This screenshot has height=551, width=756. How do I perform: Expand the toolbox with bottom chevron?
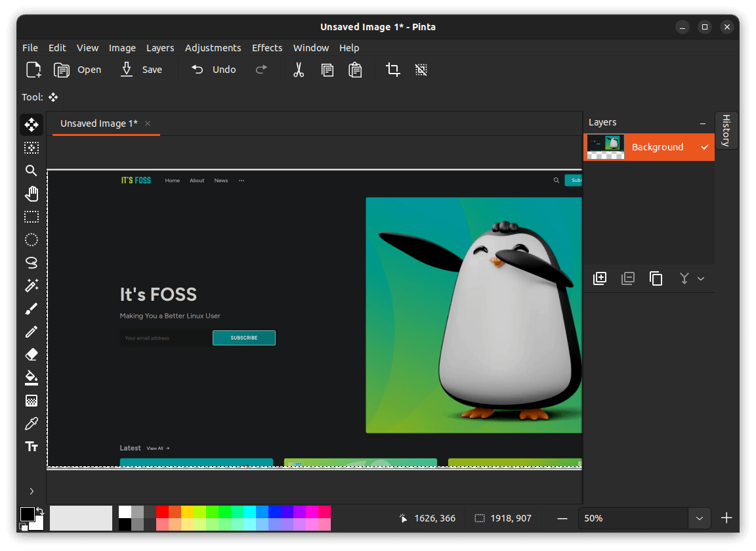click(31, 491)
